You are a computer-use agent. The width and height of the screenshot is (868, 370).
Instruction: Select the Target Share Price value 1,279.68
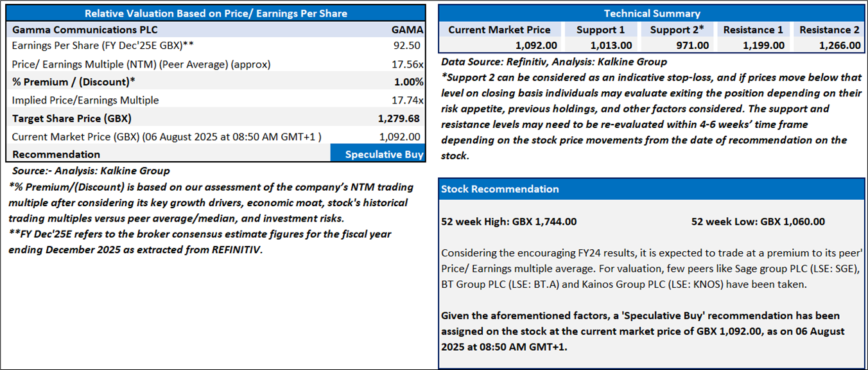pyautogui.click(x=401, y=119)
